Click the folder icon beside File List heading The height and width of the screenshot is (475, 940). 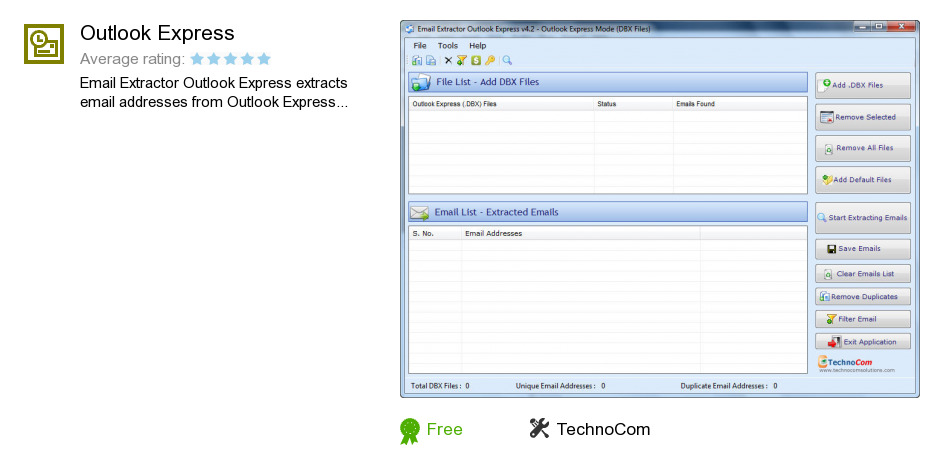click(420, 83)
